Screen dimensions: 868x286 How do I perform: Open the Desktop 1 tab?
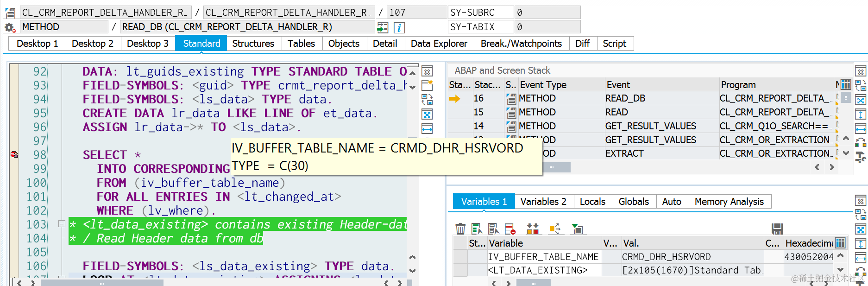coord(38,44)
